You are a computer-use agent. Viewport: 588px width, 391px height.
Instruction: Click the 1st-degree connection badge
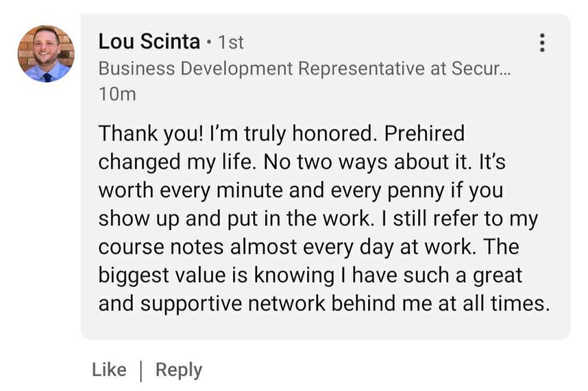[x=231, y=42]
